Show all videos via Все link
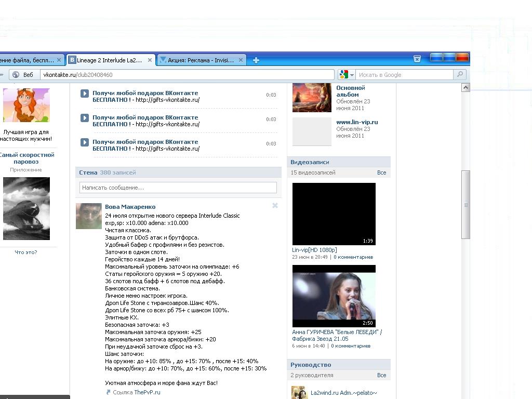 pos(381,172)
